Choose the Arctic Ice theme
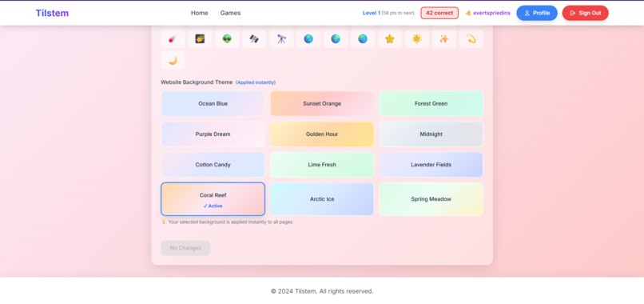 click(x=322, y=199)
